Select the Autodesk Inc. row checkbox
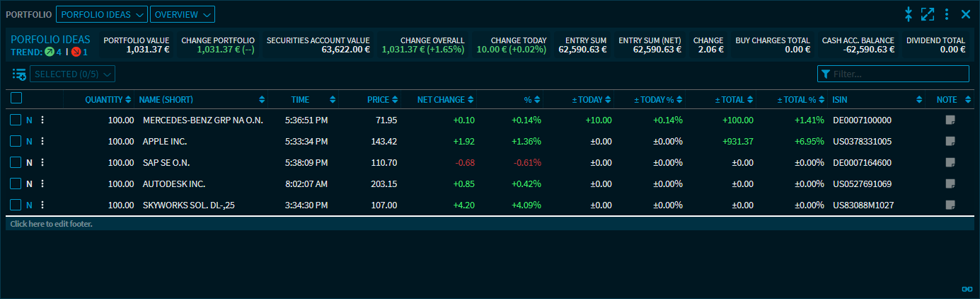 (x=16, y=184)
